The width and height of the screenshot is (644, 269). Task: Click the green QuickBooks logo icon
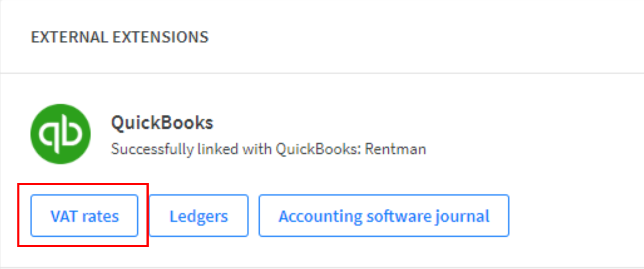tap(61, 134)
